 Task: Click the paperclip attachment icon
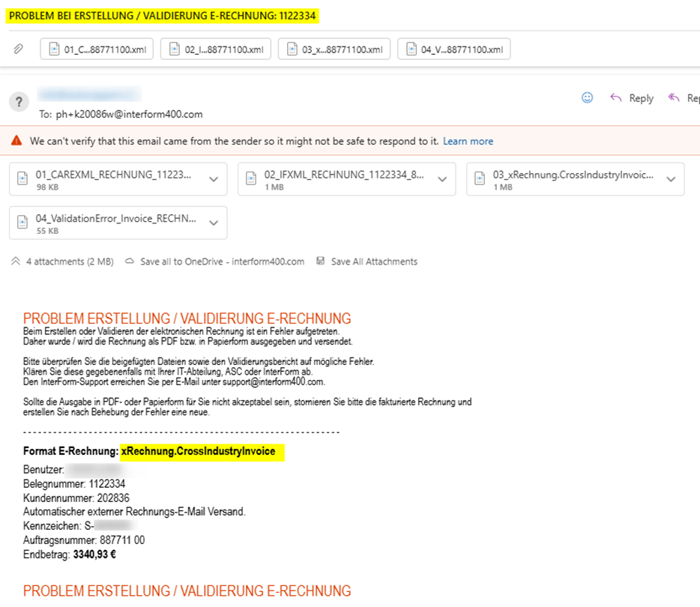tap(19, 49)
